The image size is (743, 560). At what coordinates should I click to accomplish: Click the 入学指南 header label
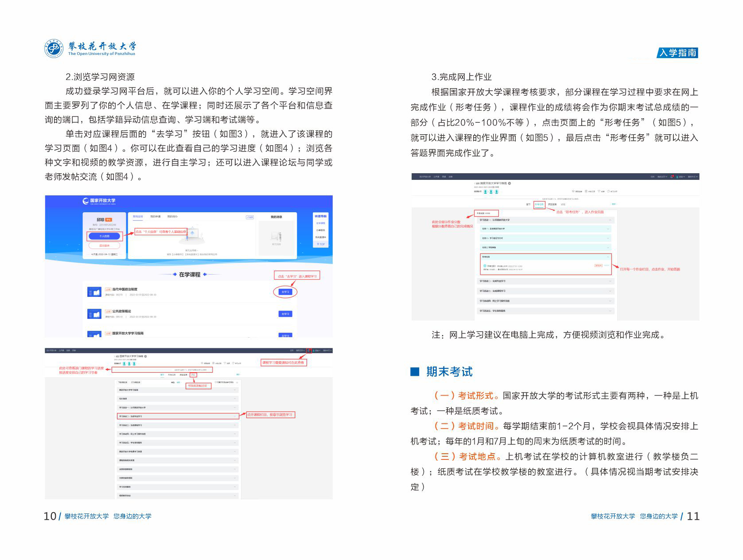pyautogui.click(x=677, y=53)
